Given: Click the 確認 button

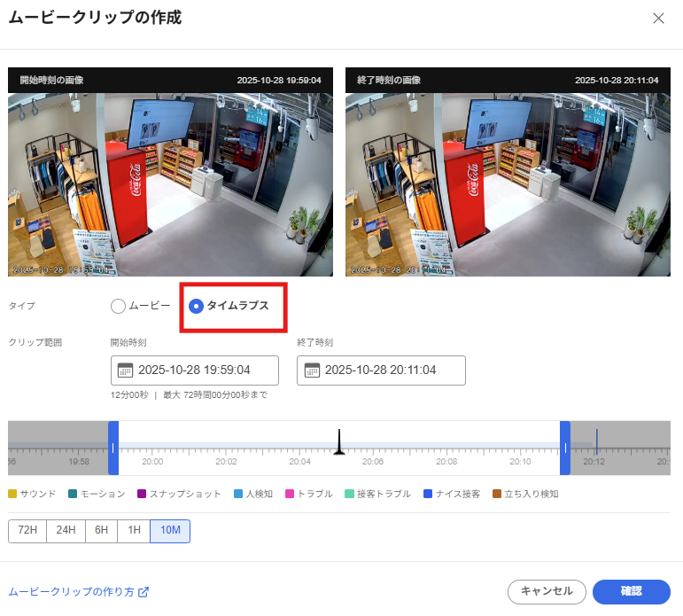Looking at the screenshot, I should (631, 591).
